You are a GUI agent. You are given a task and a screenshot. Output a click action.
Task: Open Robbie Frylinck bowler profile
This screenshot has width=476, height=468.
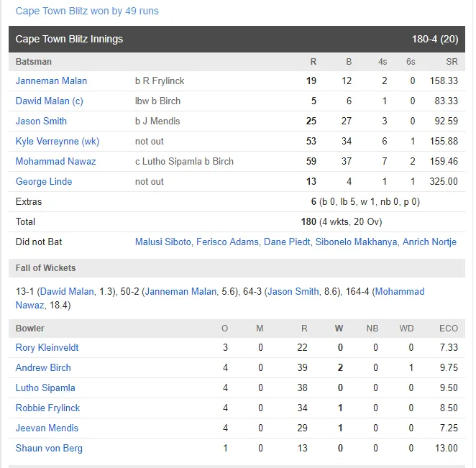(47, 408)
